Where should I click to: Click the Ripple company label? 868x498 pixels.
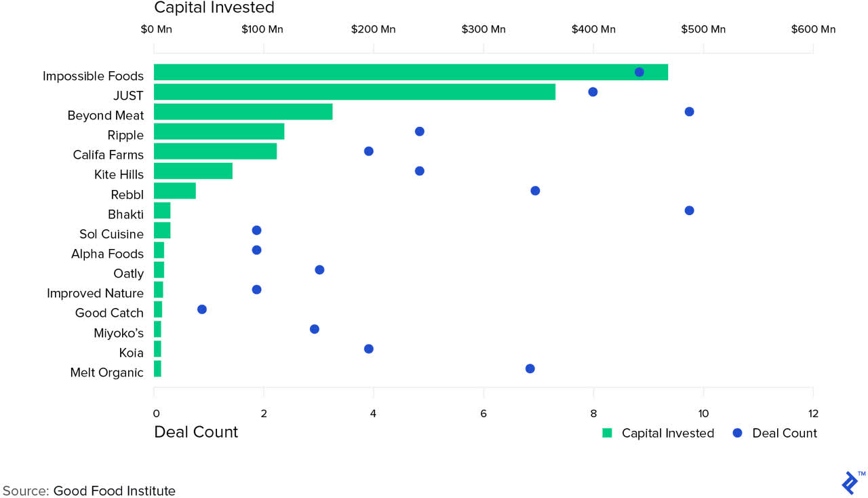(125, 135)
